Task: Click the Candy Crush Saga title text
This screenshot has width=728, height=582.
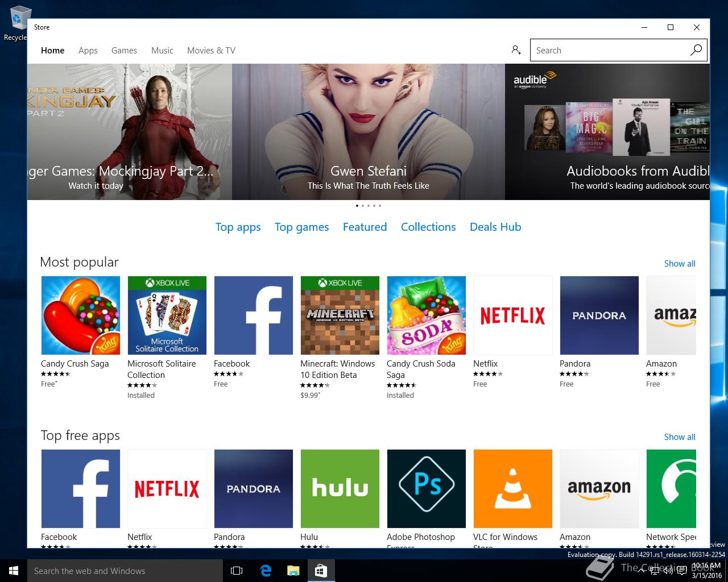Action: (75, 364)
